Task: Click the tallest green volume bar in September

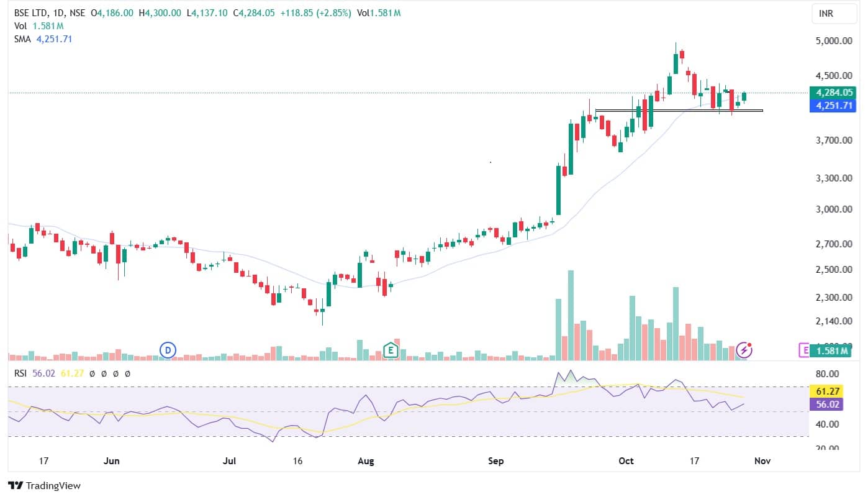Action: coord(571,317)
